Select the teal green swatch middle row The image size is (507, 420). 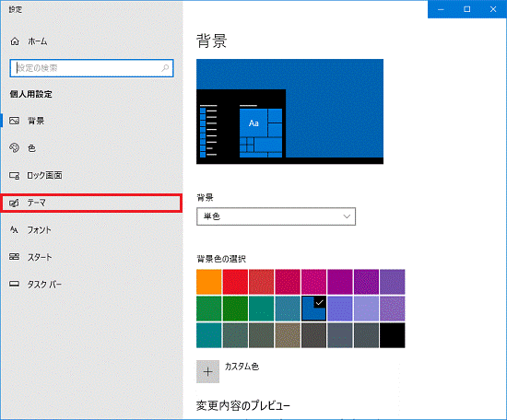pyautogui.click(x=261, y=309)
